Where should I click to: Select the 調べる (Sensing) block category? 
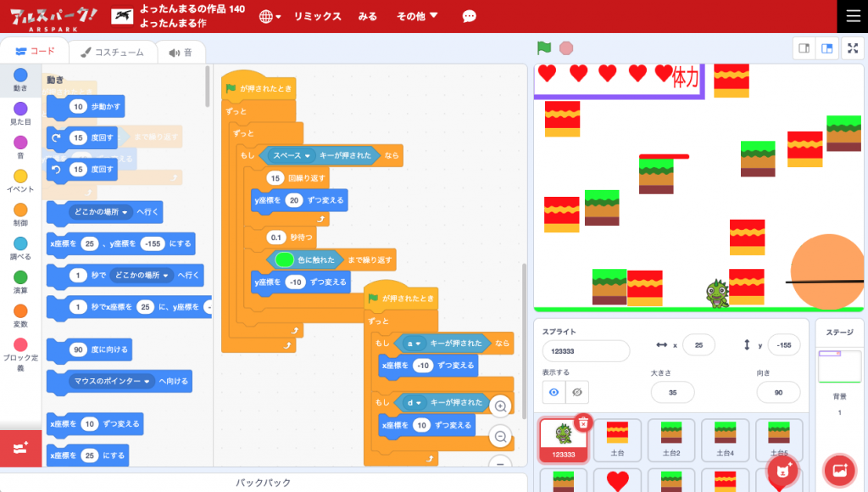click(x=20, y=249)
